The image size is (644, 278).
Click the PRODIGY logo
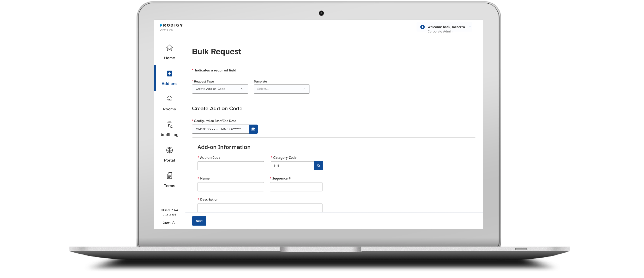[x=171, y=25]
